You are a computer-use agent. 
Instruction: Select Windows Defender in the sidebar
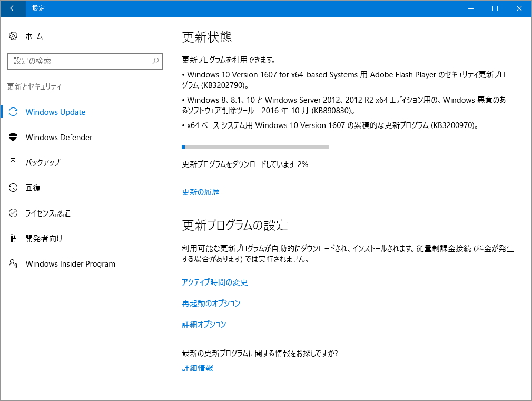(x=59, y=137)
